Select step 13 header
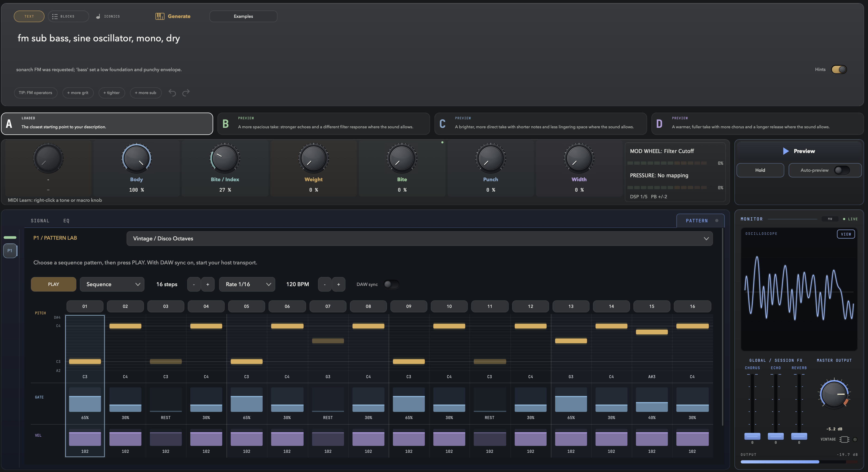Image resolution: width=868 pixels, height=472 pixels. 571,306
